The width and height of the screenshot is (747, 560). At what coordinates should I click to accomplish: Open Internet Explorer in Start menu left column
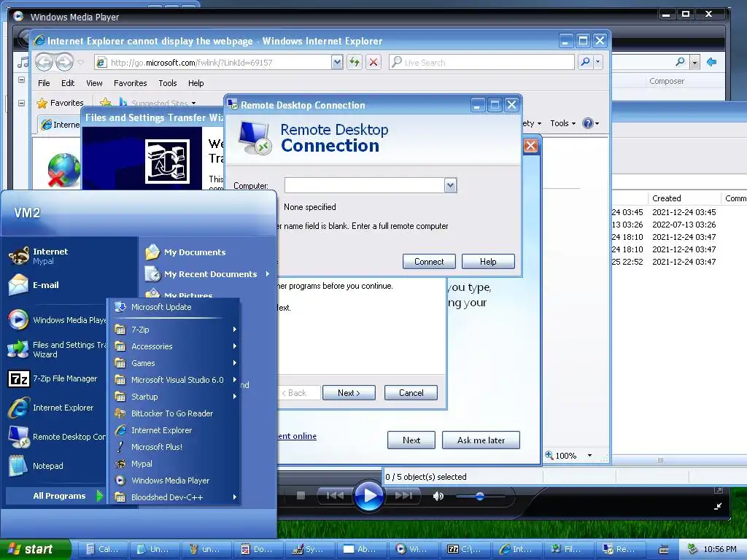(52, 408)
